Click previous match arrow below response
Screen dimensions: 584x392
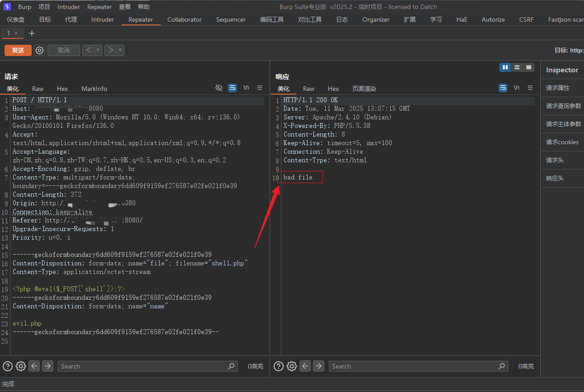pos(305,366)
